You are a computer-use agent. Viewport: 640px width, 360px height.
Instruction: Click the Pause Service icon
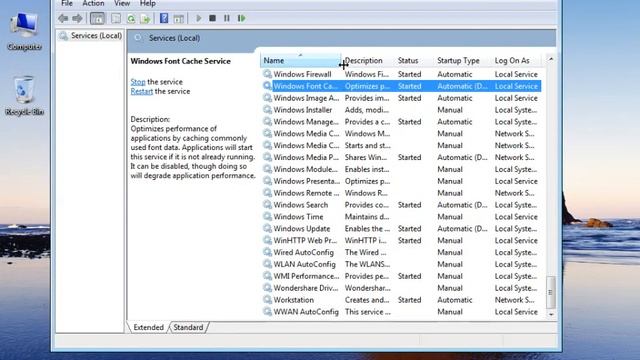pos(227,18)
